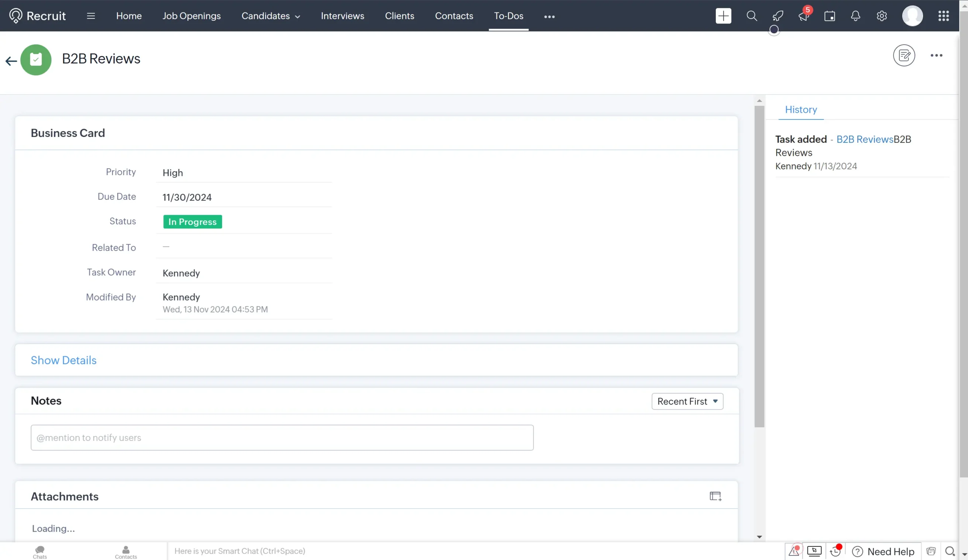
Task: Open the Need Help support button
Action: pyautogui.click(x=885, y=551)
